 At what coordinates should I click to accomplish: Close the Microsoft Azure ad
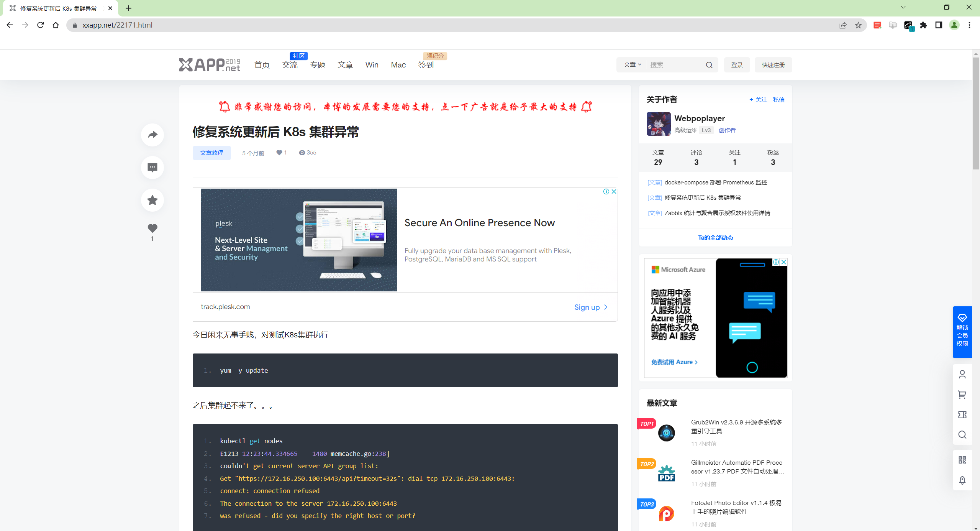pyautogui.click(x=784, y=262)
